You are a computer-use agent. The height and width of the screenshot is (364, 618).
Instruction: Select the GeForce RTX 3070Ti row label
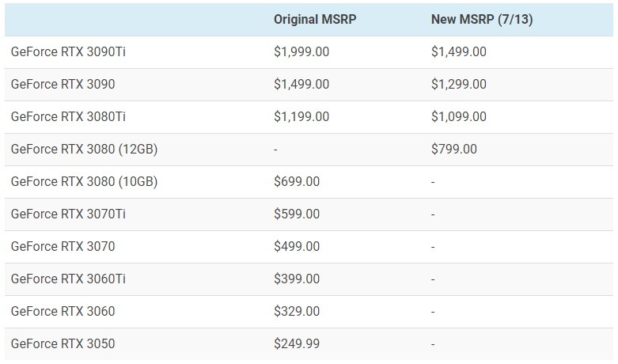click(x=68, y=214)
